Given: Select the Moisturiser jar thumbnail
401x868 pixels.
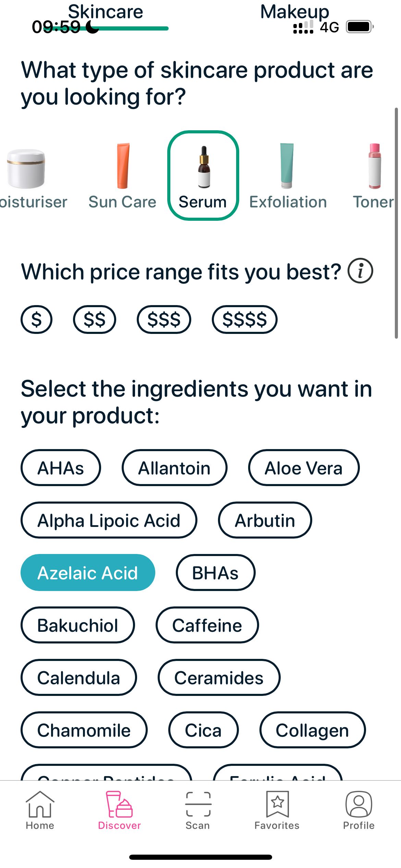Looking at the screenshot, I should click(26, 168).
